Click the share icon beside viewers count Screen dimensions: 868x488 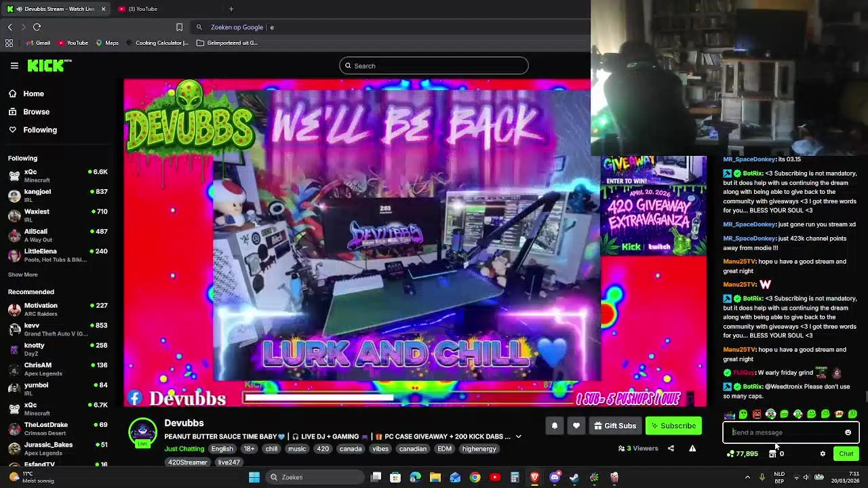pyautogui.click(x=671, y=448)
